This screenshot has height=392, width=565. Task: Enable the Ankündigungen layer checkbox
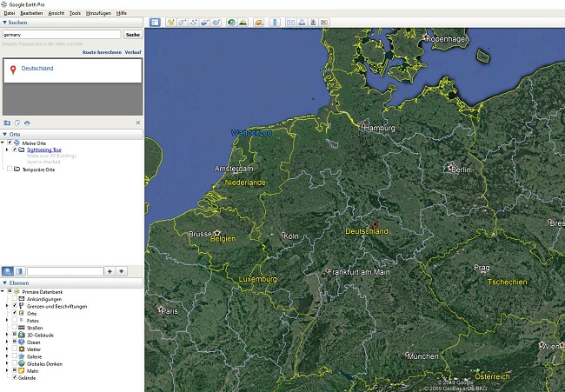pos(15,299)
